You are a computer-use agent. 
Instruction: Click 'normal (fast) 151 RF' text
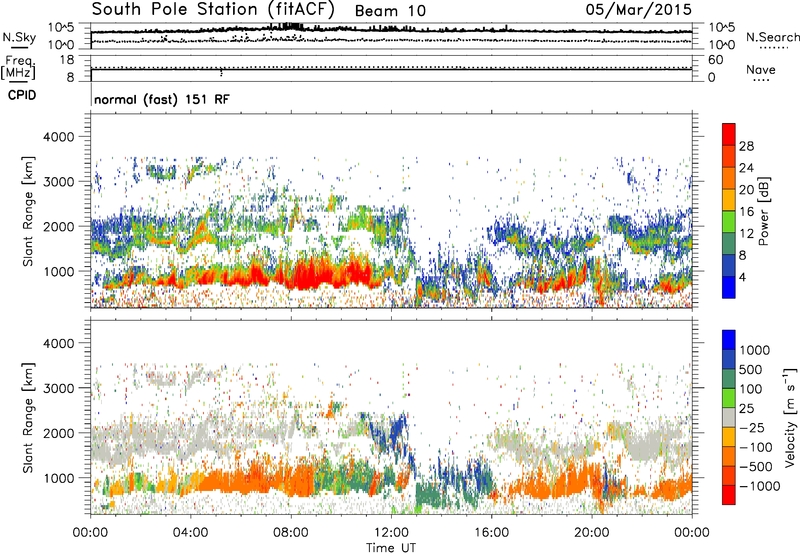(162, 99)
